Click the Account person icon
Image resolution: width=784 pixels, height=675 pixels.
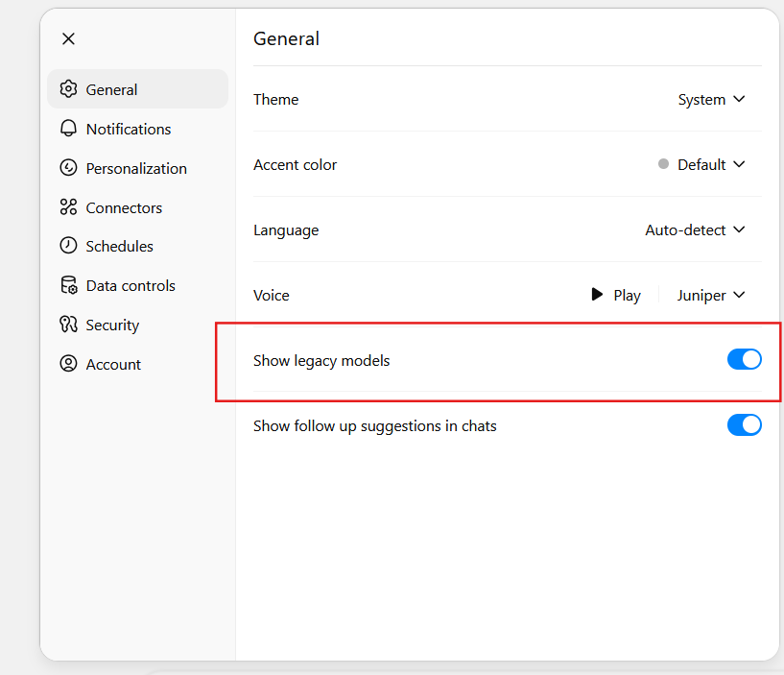pos(68,364)
